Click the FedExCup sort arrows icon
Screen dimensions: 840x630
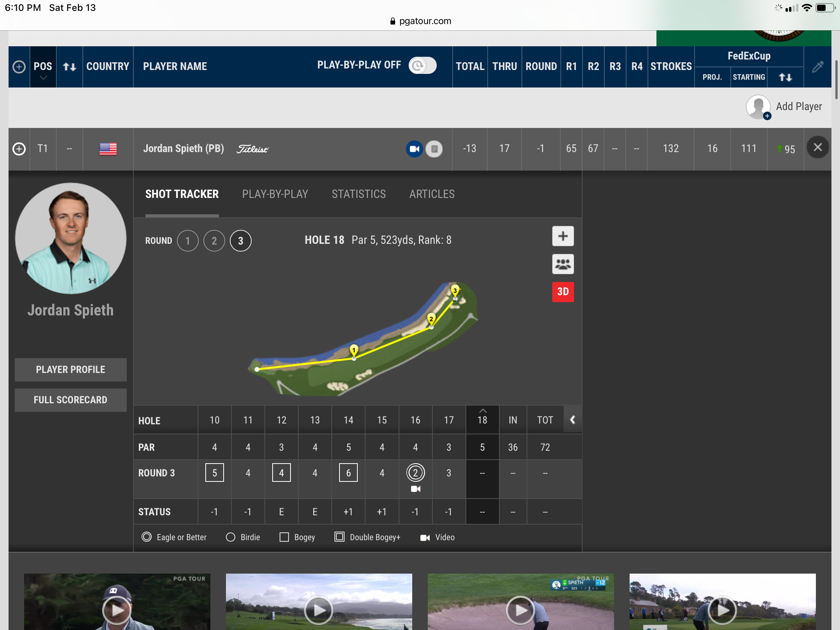785,77
